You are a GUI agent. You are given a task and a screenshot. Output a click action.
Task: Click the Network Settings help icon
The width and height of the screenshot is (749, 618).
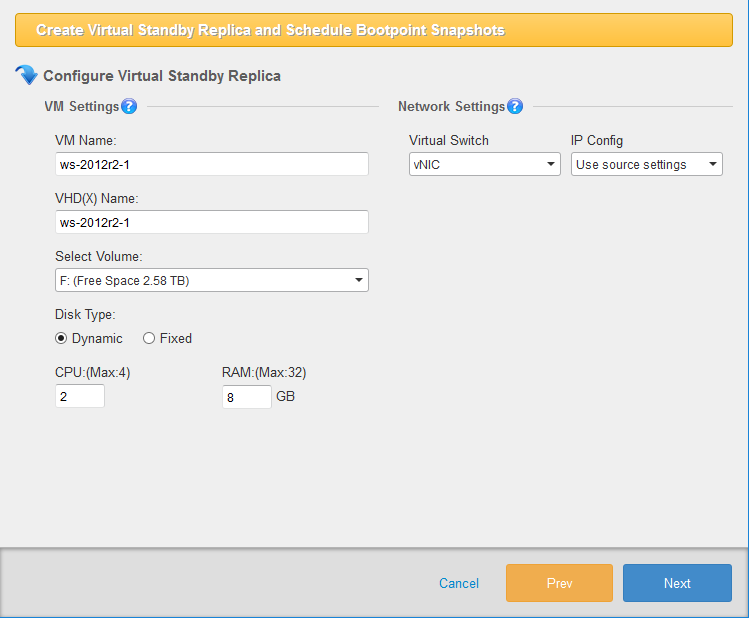[515, 107]
